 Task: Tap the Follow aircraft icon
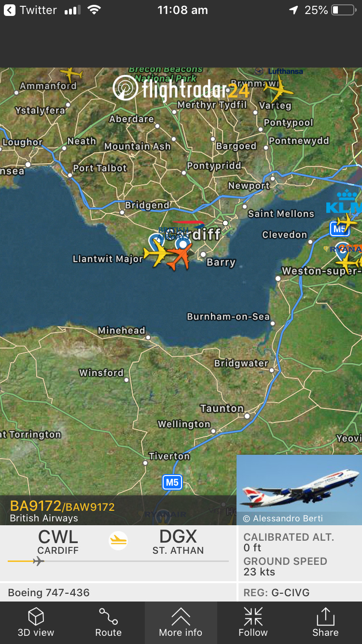[x=253, y=623]
